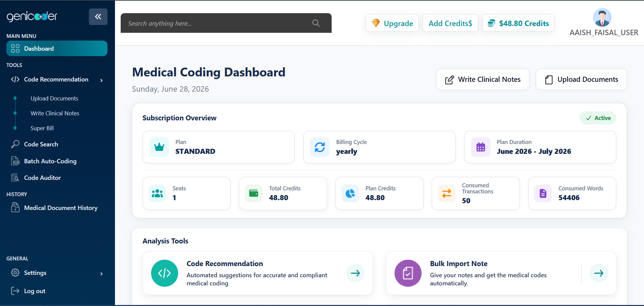Open the Dashboard menu item
Image resolution: width=644 pixels, height=306 pixels.
(57, 48)
